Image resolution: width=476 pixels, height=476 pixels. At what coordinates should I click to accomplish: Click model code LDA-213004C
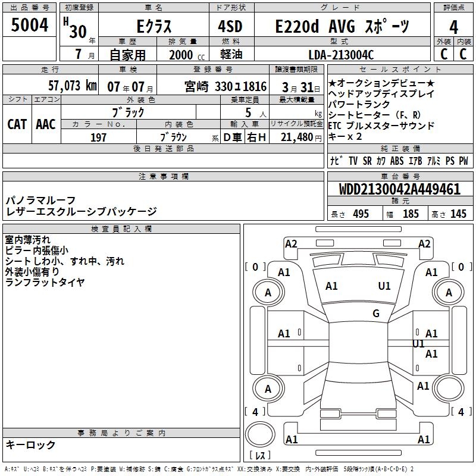341,55
